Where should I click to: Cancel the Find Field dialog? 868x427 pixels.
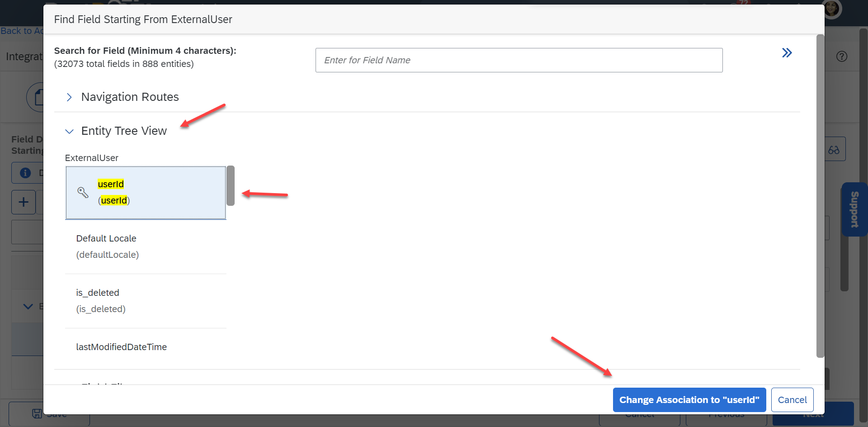[792, 400]
